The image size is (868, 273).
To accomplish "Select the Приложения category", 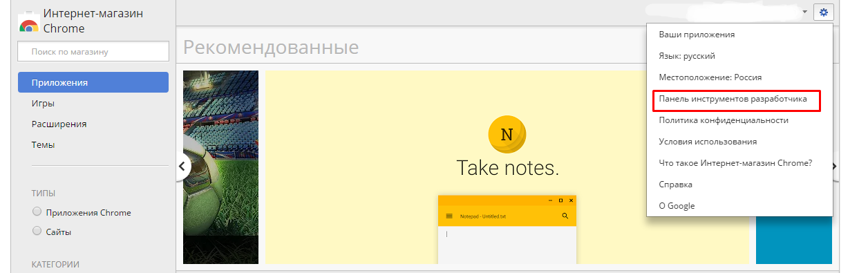I will pos(93,82).
